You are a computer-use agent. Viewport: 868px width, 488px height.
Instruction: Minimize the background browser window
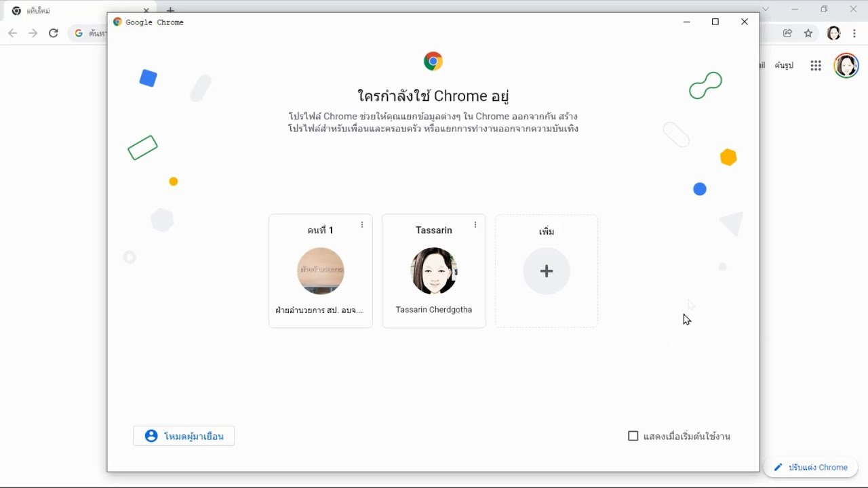coord(795,9)
